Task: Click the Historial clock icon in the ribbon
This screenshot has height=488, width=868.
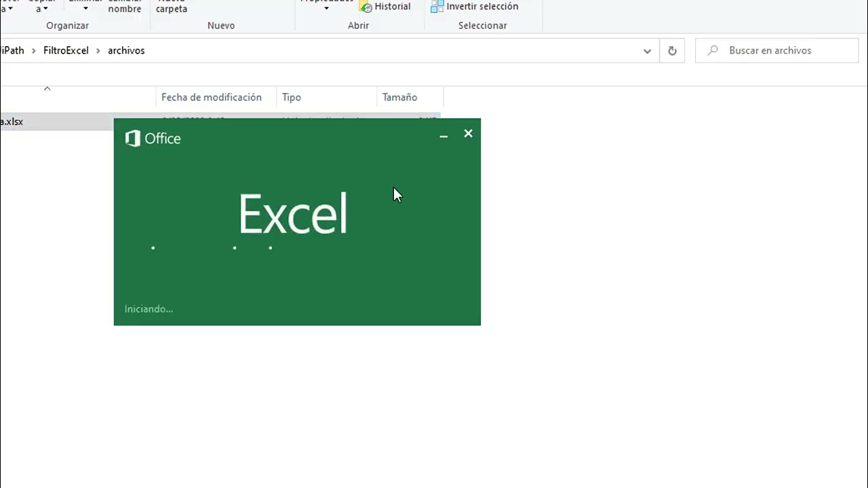Action: [x=366, y=7]
